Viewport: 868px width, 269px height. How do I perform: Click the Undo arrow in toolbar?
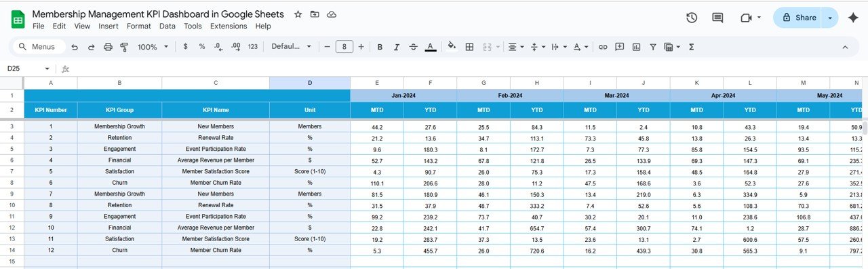click(x=74, y=47)
